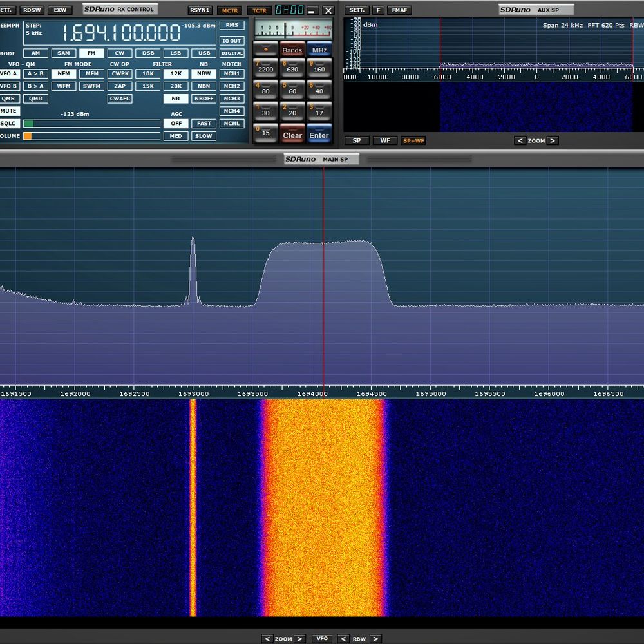Decrease RBW in Main SP
644x644 pixels.
pyautogui.click(x=343, y=639)
